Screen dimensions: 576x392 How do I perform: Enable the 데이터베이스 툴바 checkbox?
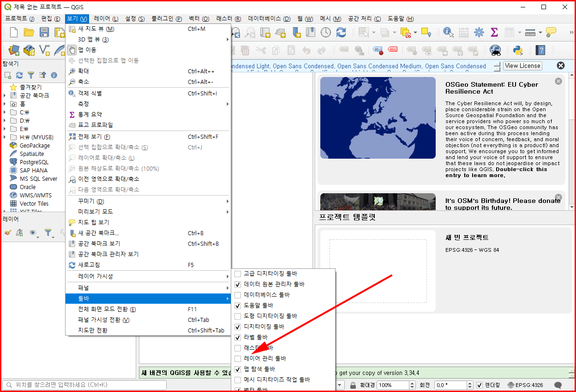(x=238, y=295)
